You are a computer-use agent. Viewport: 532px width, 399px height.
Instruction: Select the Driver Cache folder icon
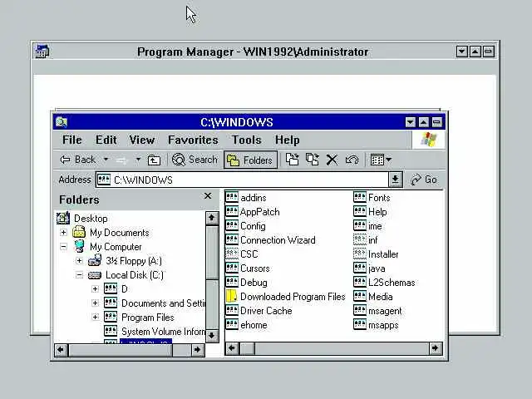(232, 310)
